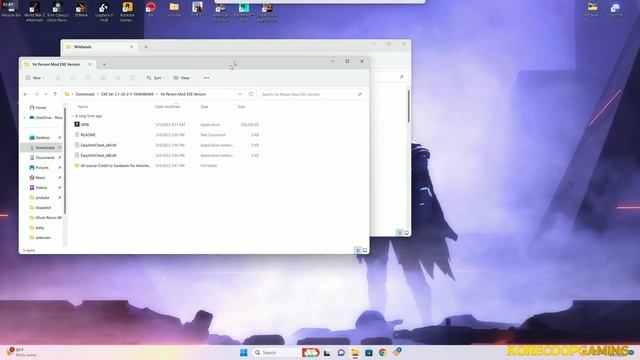This screenshot has width=640, height=360.
Task: Sort files by the Size column header
Action: 242,107
